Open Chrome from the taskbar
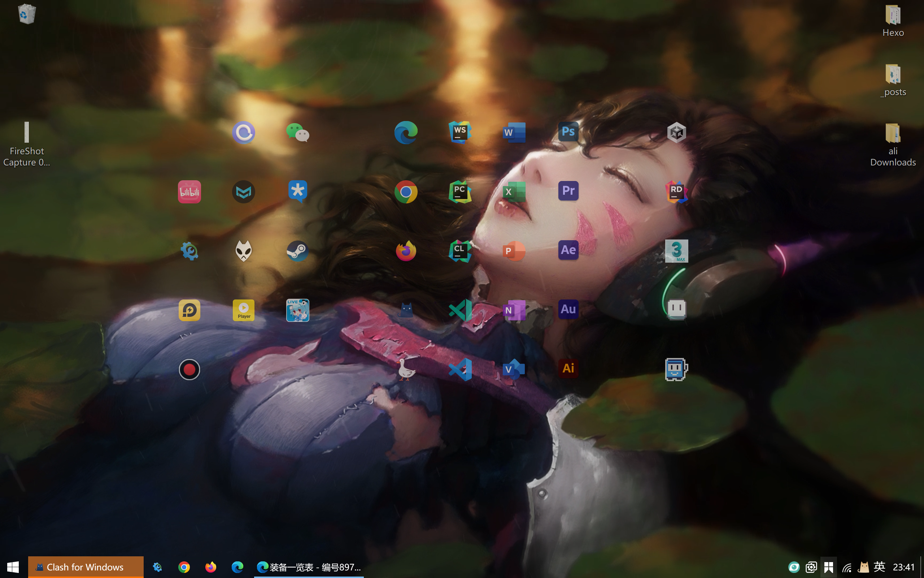This screenshot has height=578, width=924. pos(184,567)
